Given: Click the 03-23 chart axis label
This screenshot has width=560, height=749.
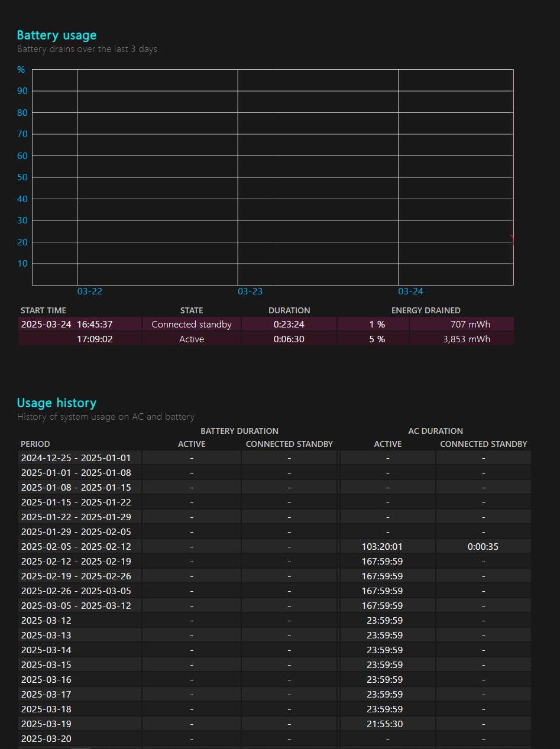Looking at the screenshot, I should pos(250,291).
